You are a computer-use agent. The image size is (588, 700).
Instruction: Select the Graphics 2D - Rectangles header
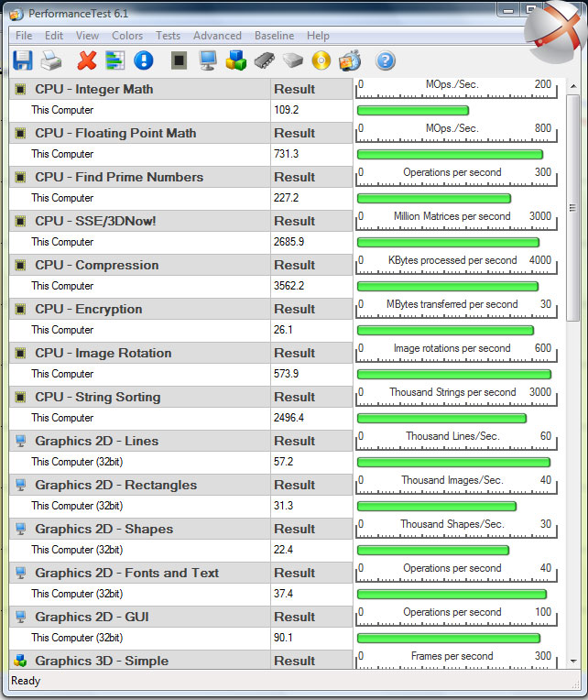180,485
